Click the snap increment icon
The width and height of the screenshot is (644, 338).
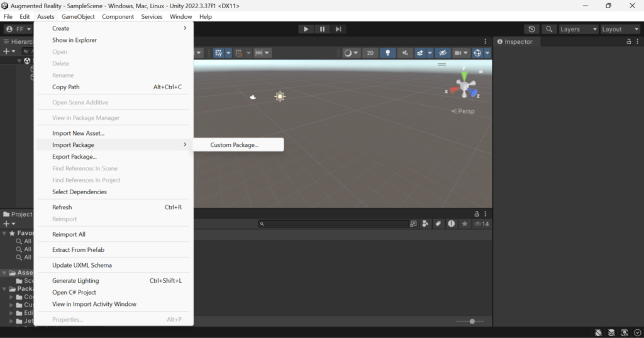click(238, 53)
